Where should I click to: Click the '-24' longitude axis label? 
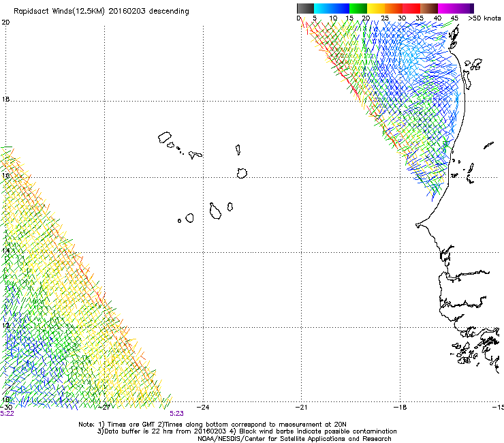click(x=203, y=408)
